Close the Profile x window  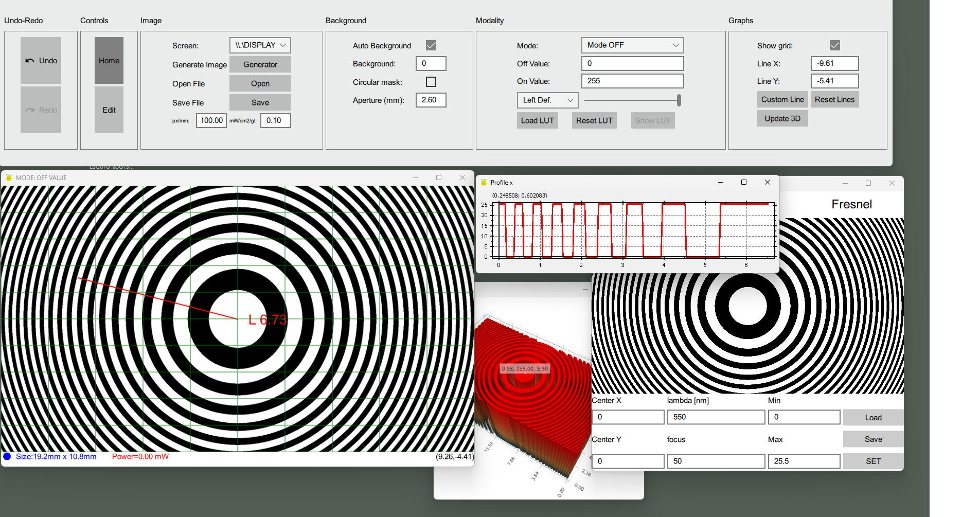click(768, 182)
